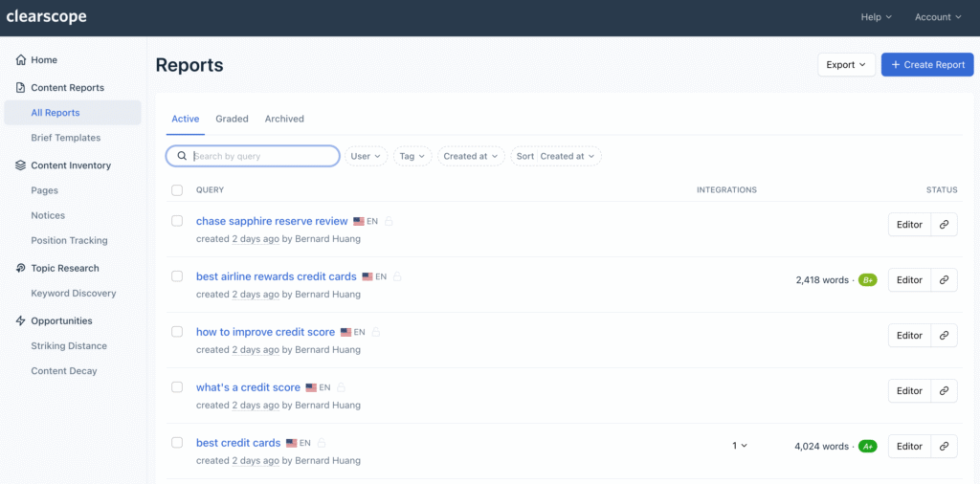Click the Content Reports document icon
Viewport: 980px width, 484px height.
click(21, 87)
